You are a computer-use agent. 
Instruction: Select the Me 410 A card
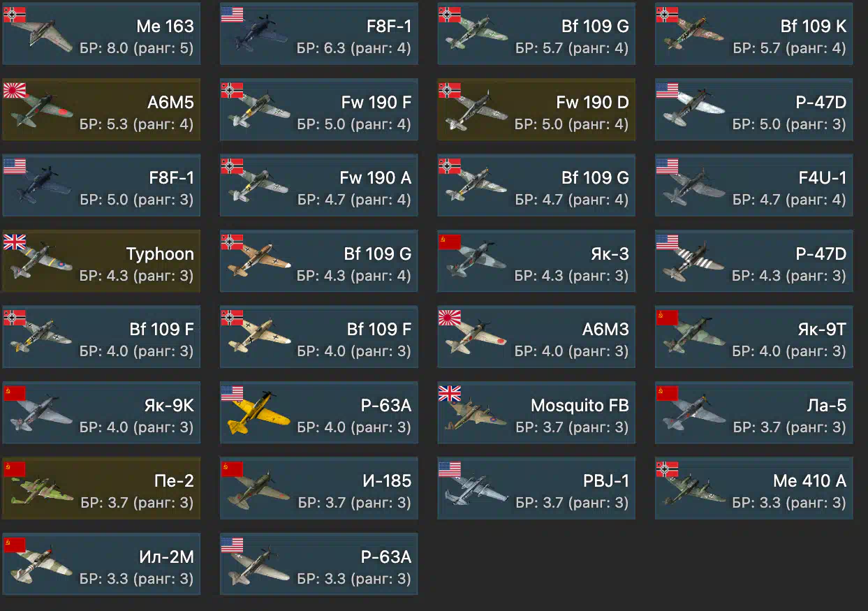pyautogui.click(x=753, y=488)
